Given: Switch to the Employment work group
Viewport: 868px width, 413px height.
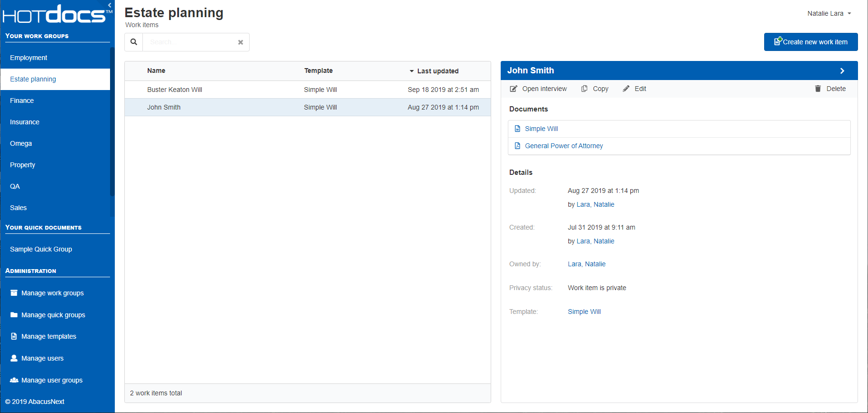Looking at the screenshot, I should click(x=29, y=58).
